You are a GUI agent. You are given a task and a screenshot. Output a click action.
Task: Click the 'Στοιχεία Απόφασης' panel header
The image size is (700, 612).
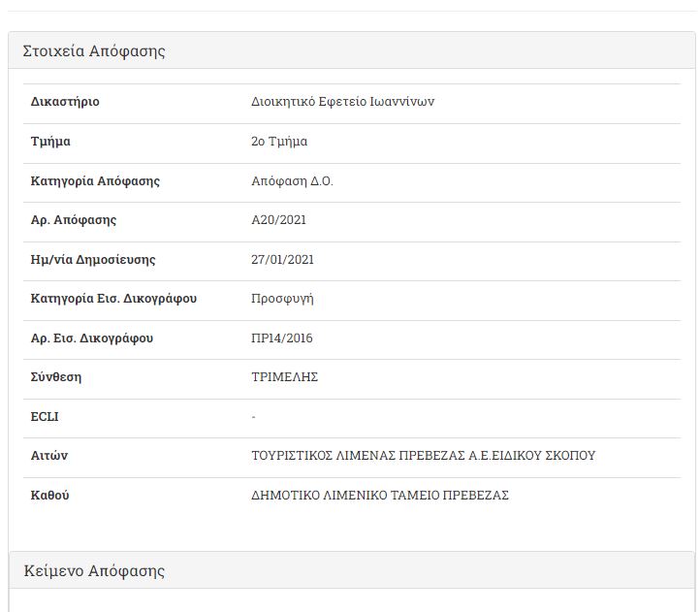point(352,50)
